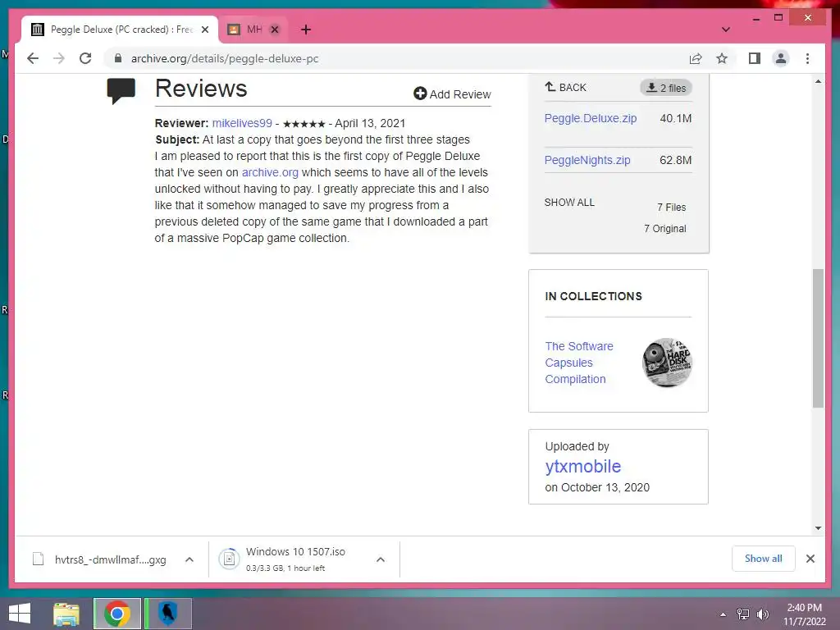840x630 pixels.
Task: Click the review date April 13, 2021
Action: 370,123
